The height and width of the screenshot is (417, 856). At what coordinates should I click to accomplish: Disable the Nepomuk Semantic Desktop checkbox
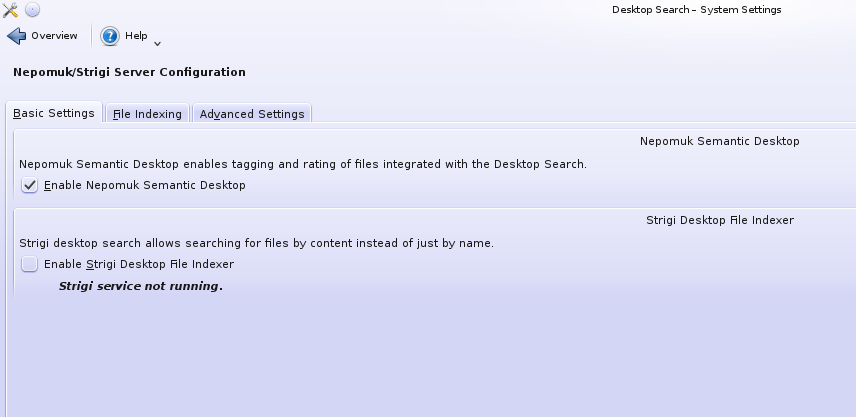30,185
